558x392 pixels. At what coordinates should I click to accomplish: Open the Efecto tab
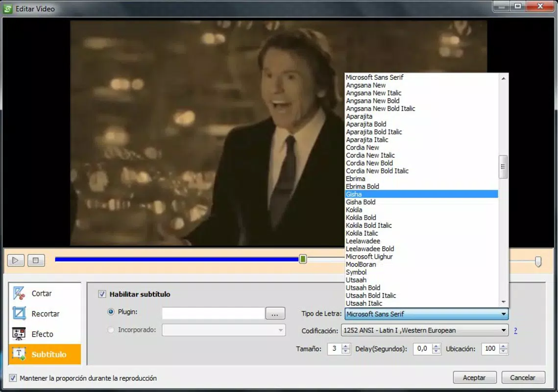click(x=45, y=334)
